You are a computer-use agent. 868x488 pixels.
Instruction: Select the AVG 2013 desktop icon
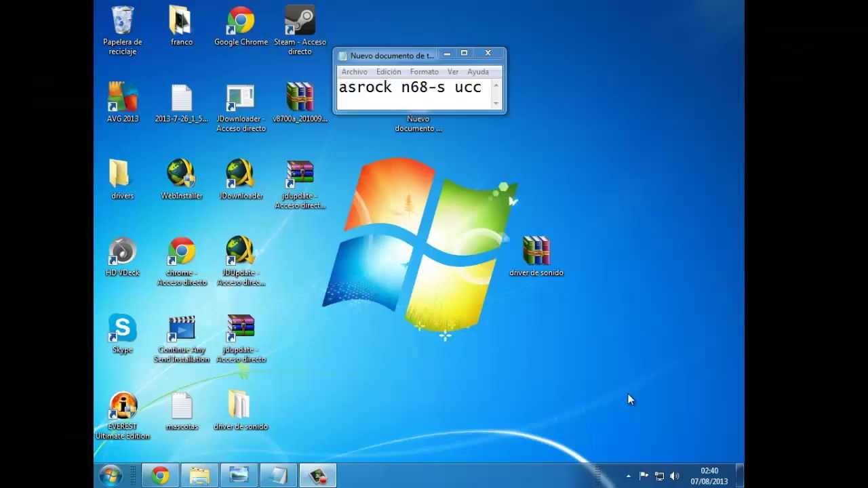click(122, 103)
